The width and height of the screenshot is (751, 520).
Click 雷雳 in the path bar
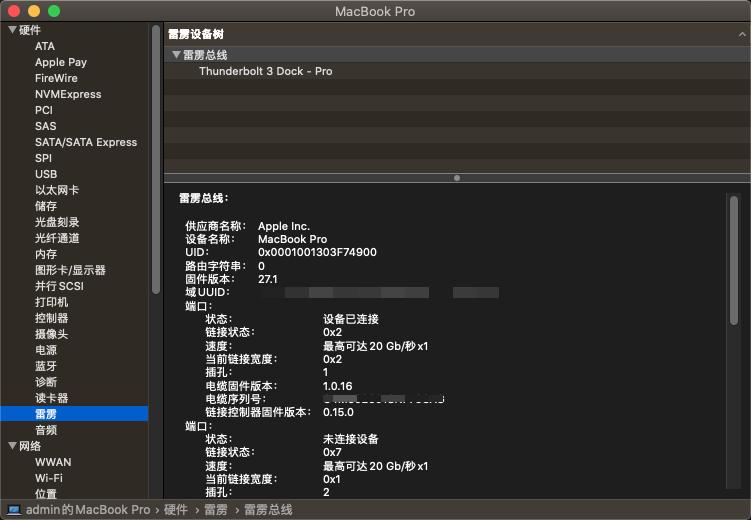tap(216, 510)
